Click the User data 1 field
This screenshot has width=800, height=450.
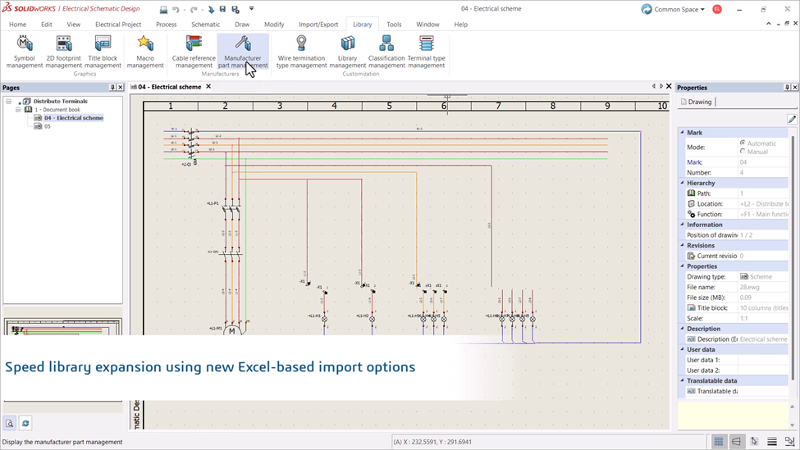[763, 360]
